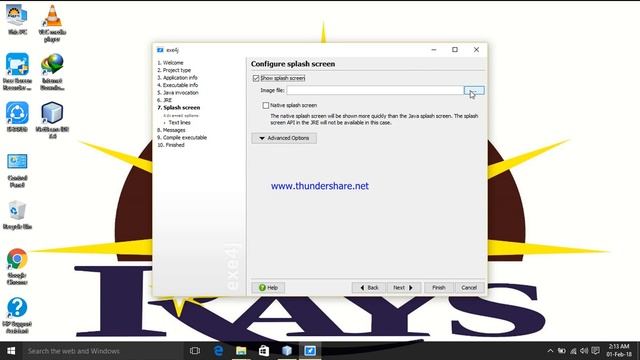This screenshot has width=640, height=360.
Task: Go to step 10 Finished
Action: (171, 145)
